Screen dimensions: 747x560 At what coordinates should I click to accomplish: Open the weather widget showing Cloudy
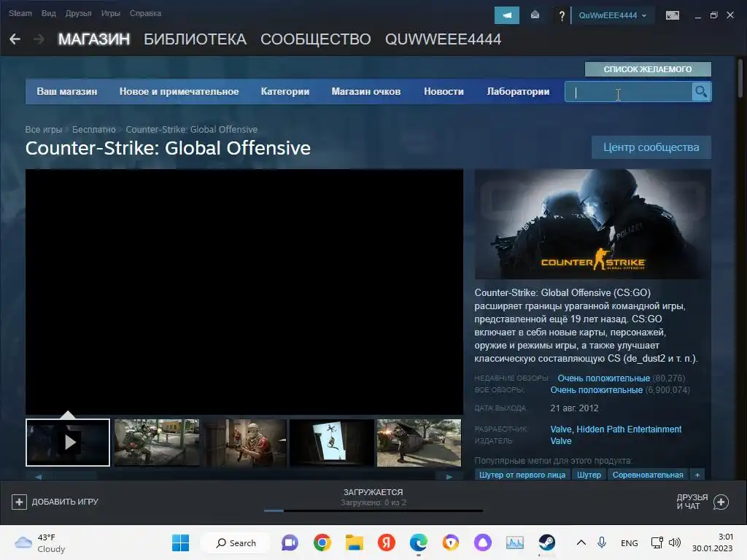(41, 542)
